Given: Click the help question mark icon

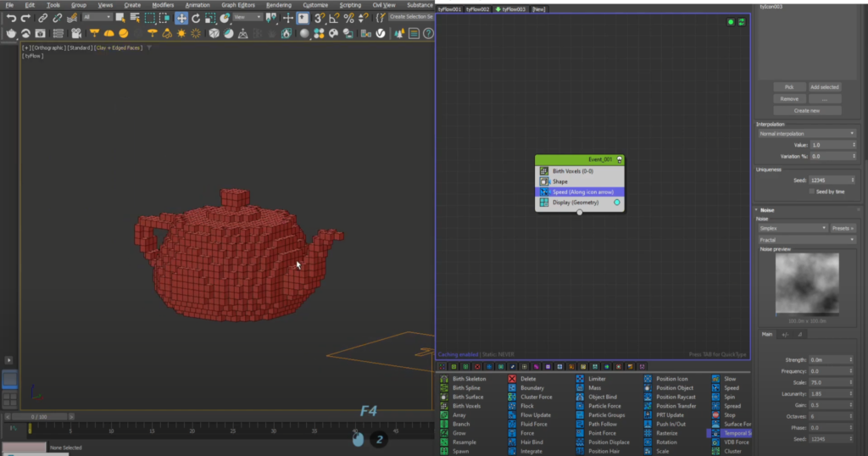Looking at the screenshot, I should click(x=428, y=34).
